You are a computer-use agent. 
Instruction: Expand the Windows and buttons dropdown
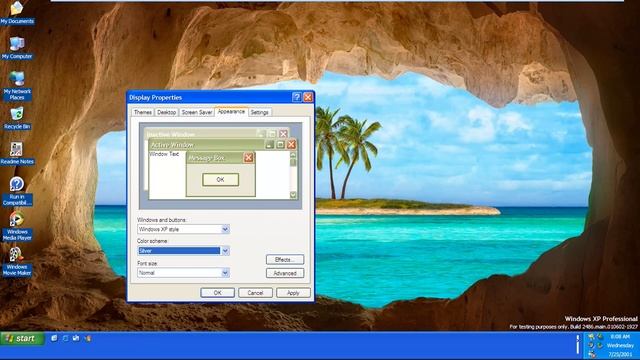(x=225, y=229)
